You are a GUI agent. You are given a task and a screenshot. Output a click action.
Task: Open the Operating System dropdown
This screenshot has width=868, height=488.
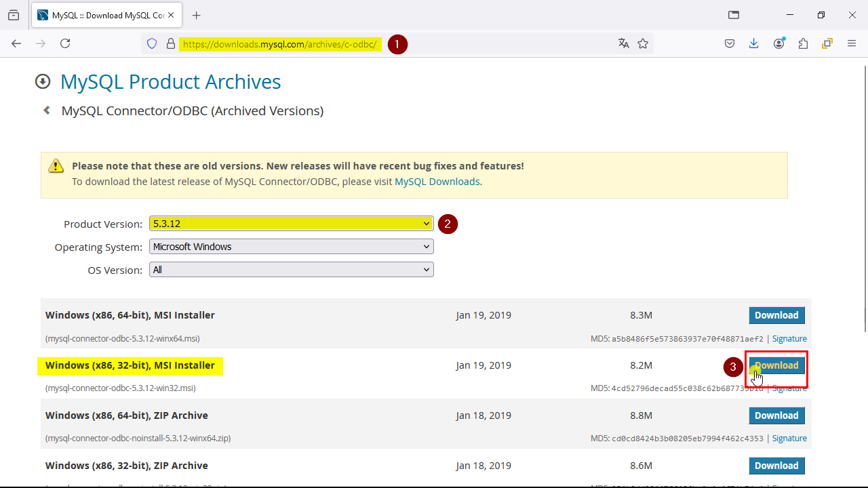tap(291, 247)
